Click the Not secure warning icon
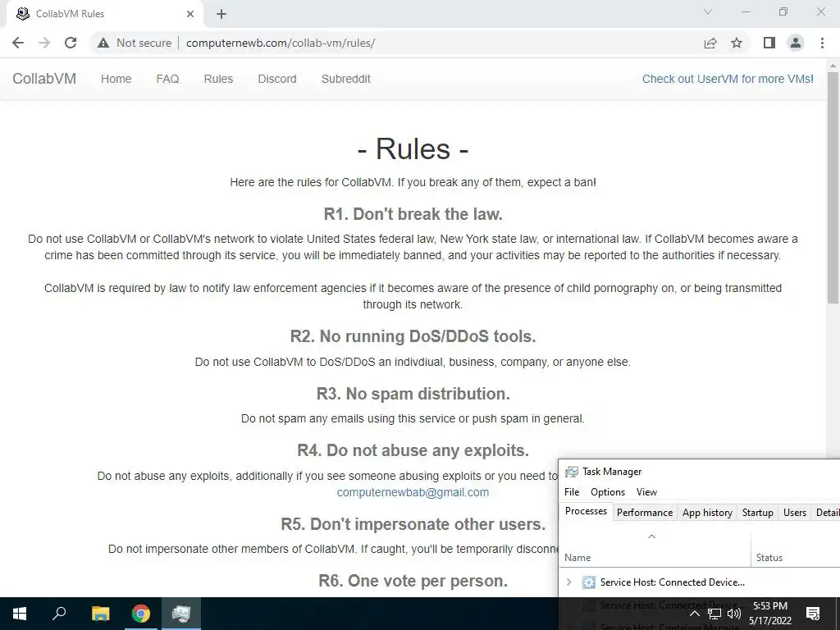Image resolution: width=840 pixels, height=630 pixels. point(103,43)
